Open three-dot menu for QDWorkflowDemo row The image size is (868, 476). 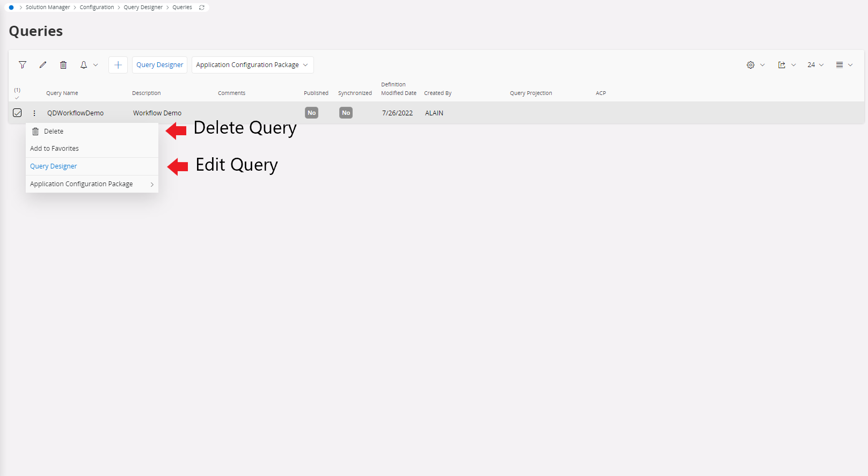pyautogui.click(x=34, y=113)
